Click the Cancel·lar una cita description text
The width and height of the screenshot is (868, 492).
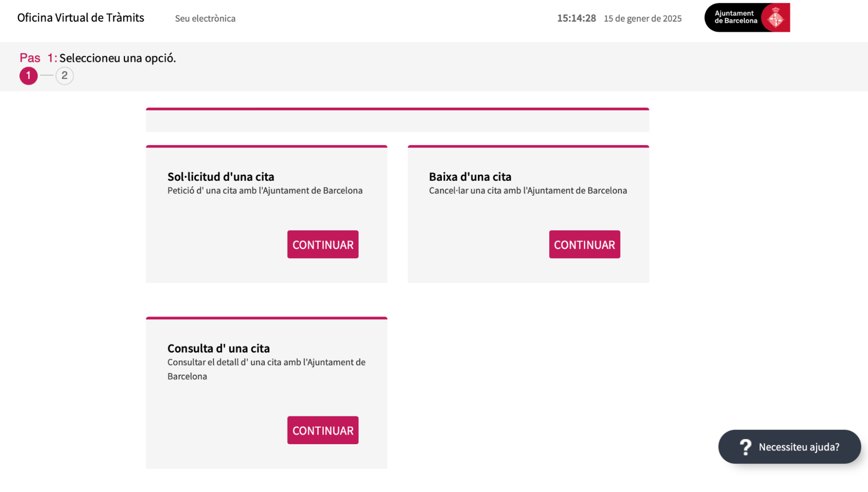[528, 190]
